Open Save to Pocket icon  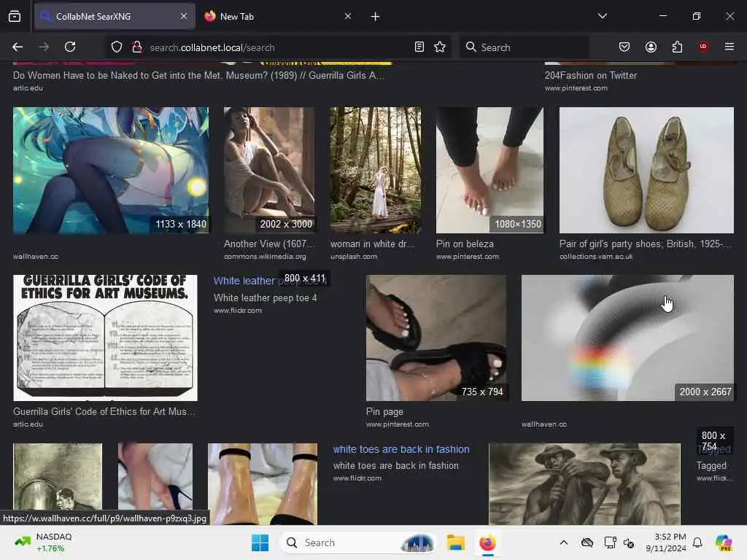click(624, 47)
